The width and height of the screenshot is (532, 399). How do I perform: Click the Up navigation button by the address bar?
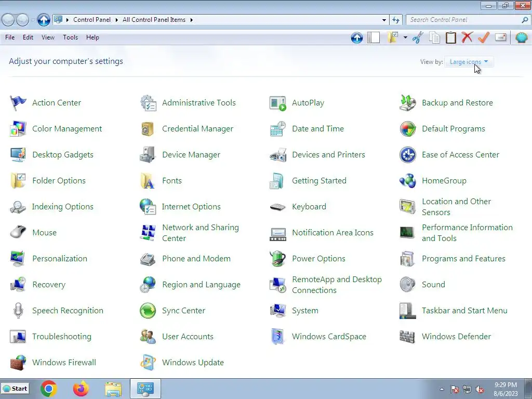[44, 20]
